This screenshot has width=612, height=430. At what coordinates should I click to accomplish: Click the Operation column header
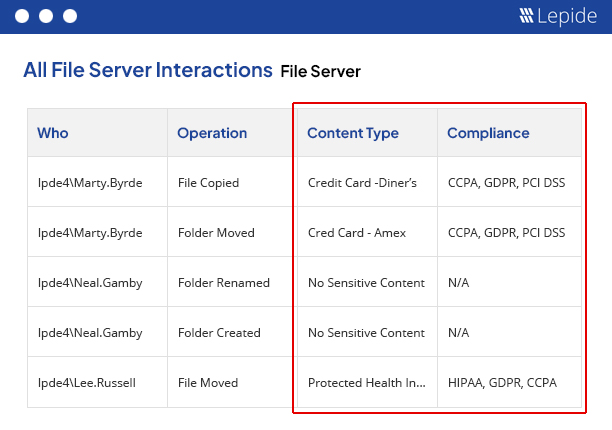(212, 133)
